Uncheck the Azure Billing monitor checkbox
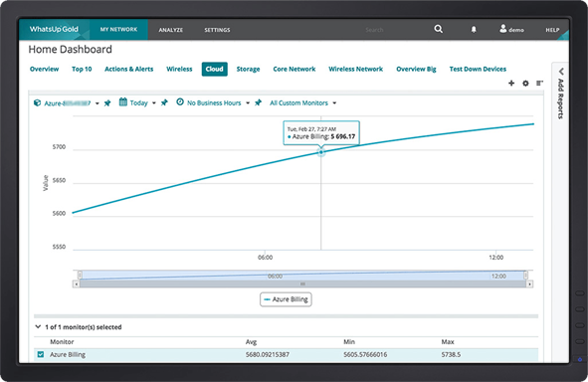This screenshot has height=382, width=588. (41, 354)
